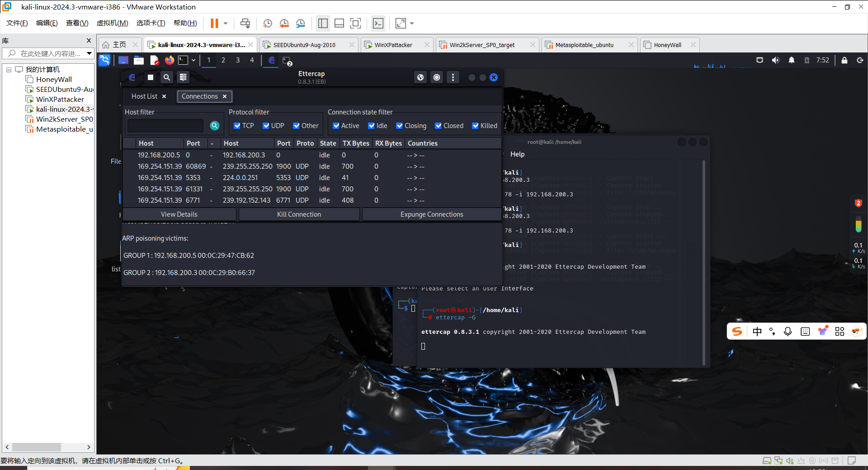
Task: Uncheck the Closed connection state filter
Action: [x=438, y=126]
